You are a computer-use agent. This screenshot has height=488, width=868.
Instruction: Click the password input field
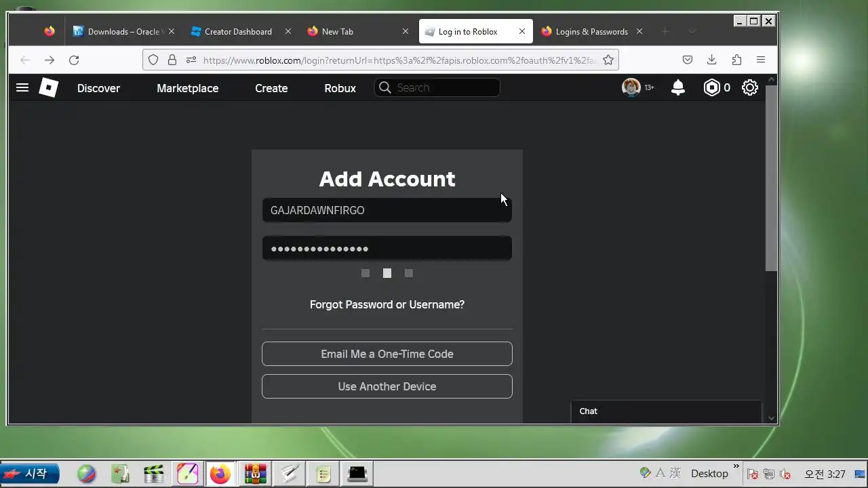click(387, 249)
